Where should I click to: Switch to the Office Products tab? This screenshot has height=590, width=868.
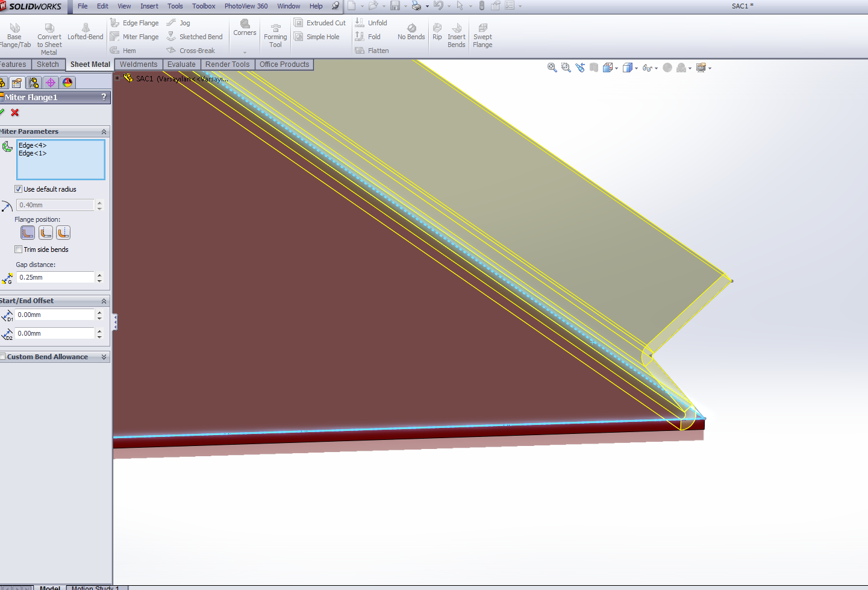pos(284,64)
